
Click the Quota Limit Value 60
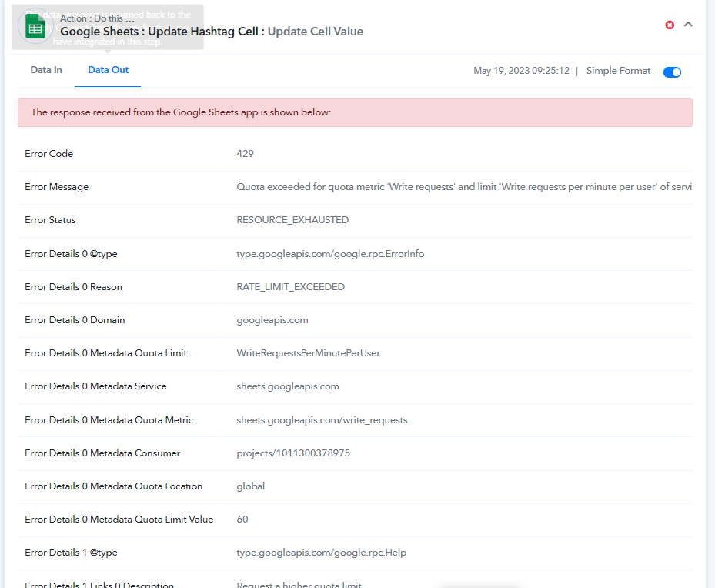pos(242,520)
